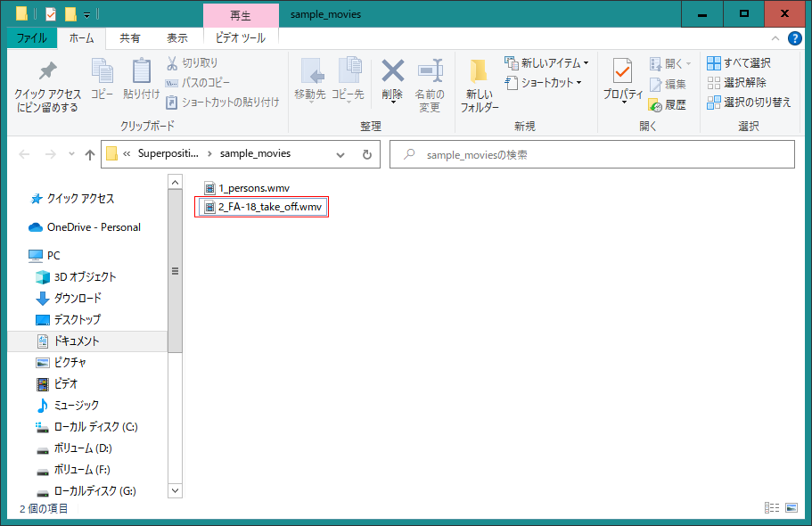Screen dimensions: 812x526
Task: Focus the sample_moviesの検索 search box
Action: click(x=592, y=154)
